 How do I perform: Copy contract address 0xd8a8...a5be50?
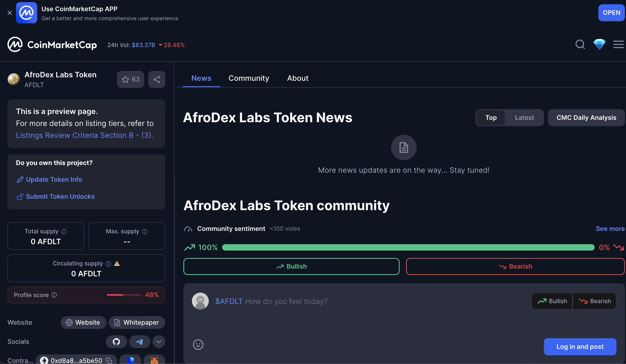[109, 361]
